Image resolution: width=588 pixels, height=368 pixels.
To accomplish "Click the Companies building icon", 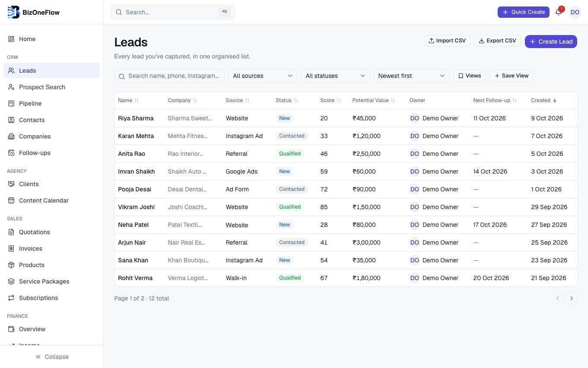I will (11, 136).
